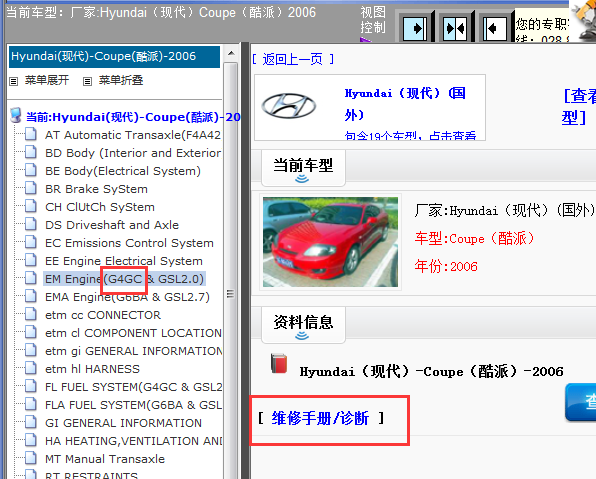Go back via 返回上一页 link
This screenshot has height=479, width=596.
293,59
